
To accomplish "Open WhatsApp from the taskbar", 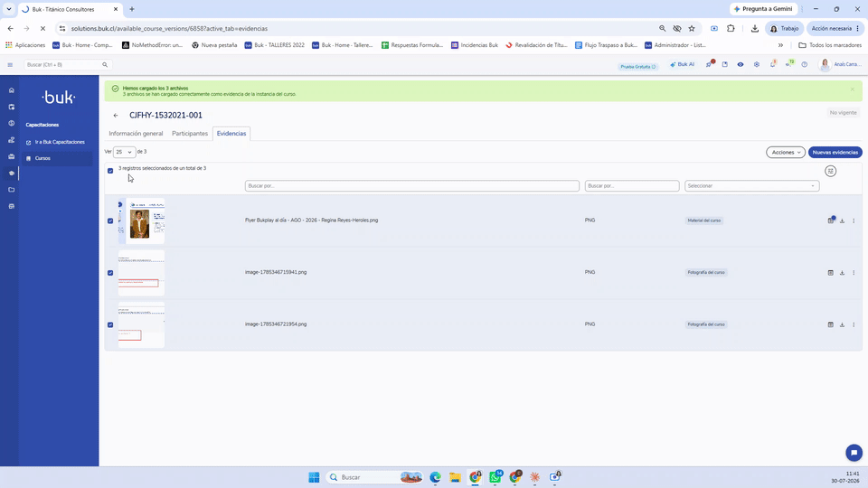I will pyautogui.click(x=495, y=477).
